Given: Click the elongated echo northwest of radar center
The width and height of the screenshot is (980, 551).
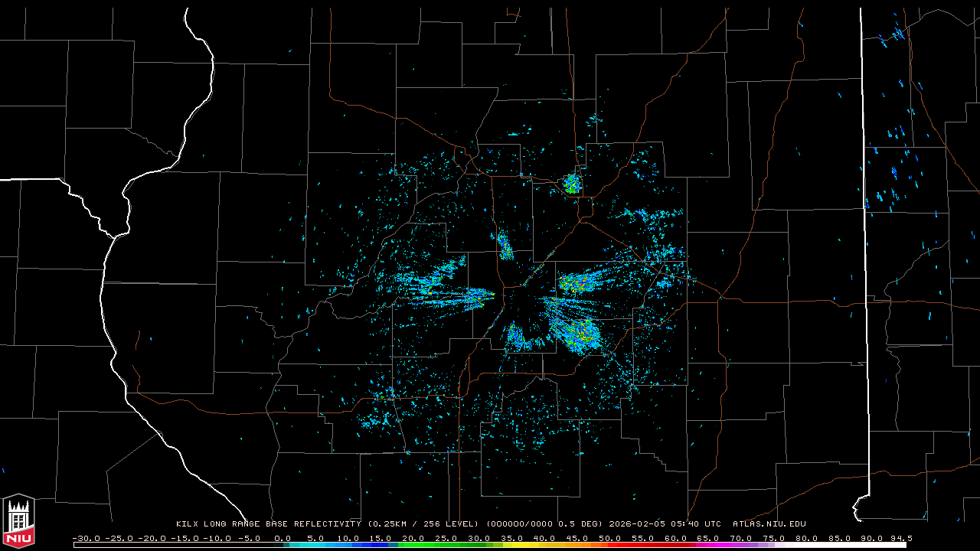Looking at the screenshot, I should (505, 246).
